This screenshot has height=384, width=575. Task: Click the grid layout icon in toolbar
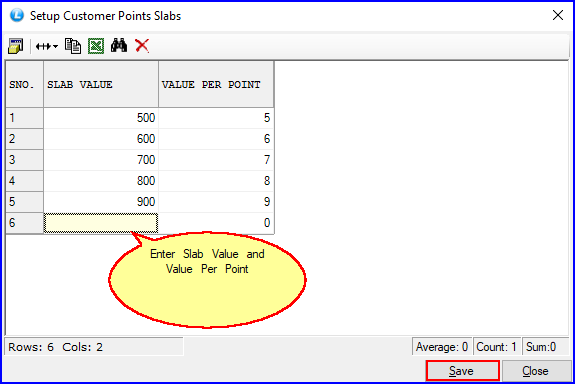coord(15,46)
